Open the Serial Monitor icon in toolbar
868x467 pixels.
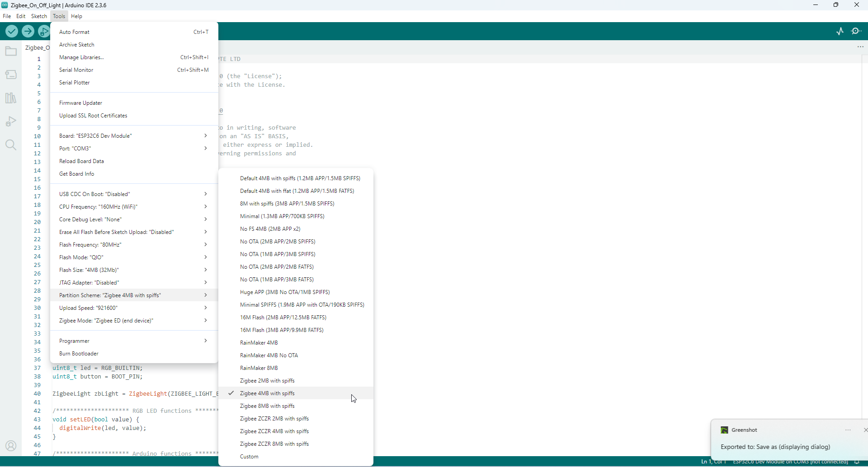(856, 31)
